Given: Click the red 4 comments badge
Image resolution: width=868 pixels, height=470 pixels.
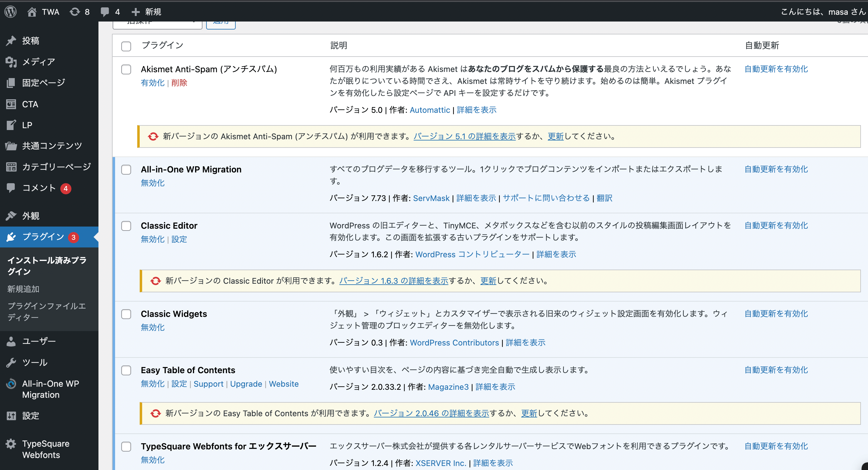Looking at the screenshot, I should [x=66, y=188].
